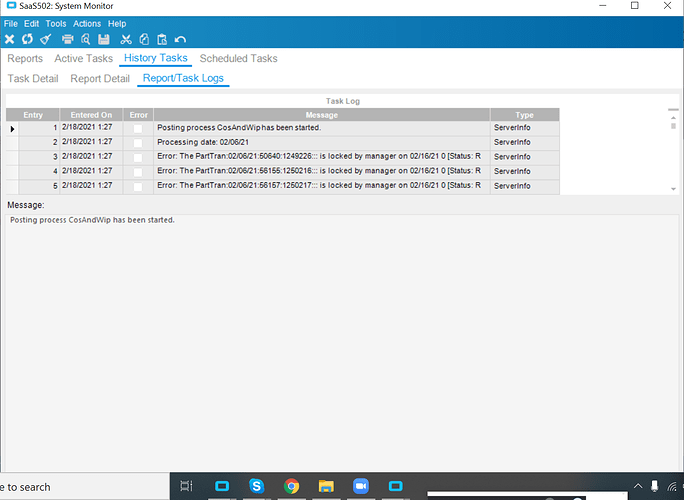Click the Print toolbar icon
Viewport: 684px width, 500px height.
pyautogui.click(x=68, y=40)
